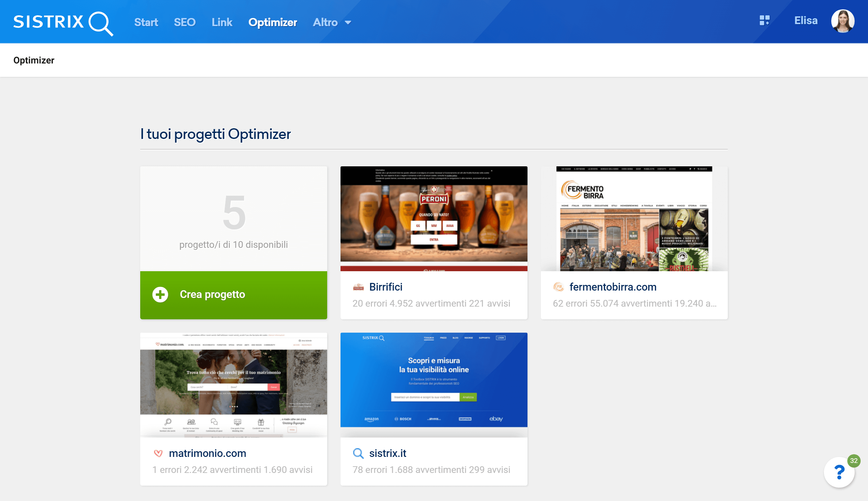
Task: Click Elisa's profile avatar picture
Action: [x=842, y=21]
